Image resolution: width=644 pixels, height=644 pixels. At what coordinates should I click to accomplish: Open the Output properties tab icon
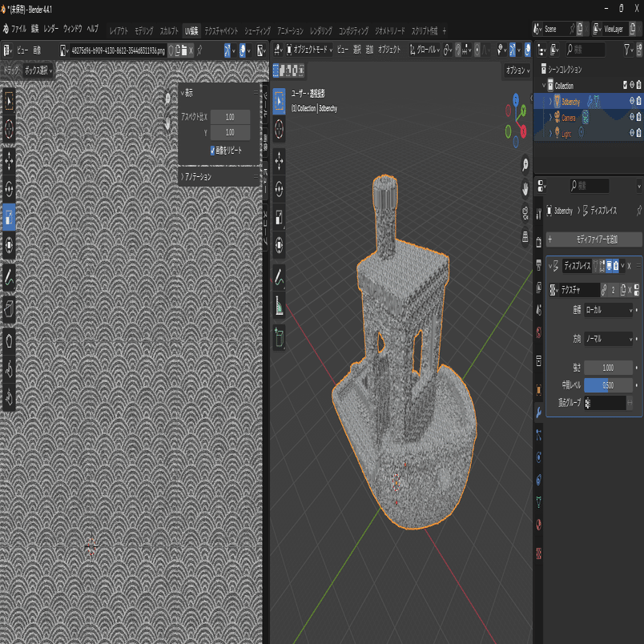(x=539, y=265)
